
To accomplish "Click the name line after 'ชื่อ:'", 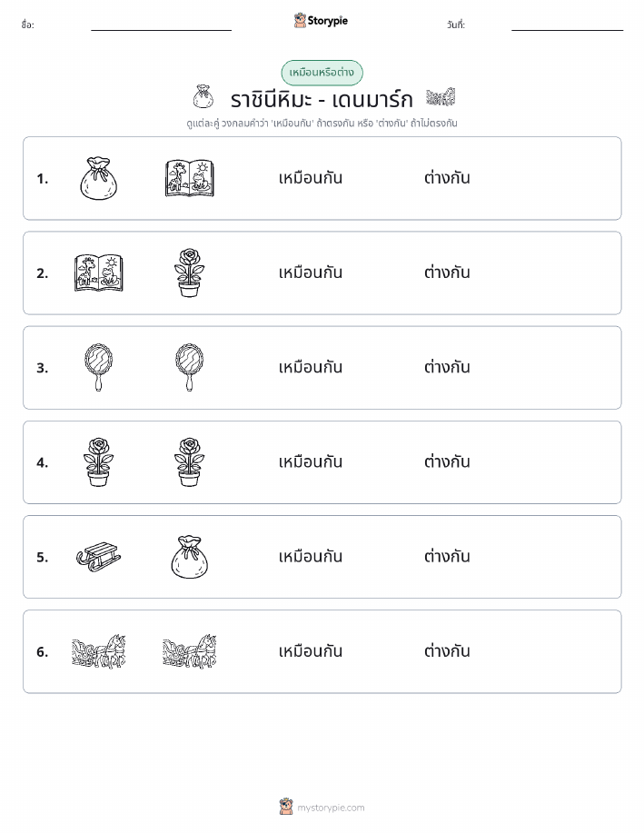I will (x=161, y=25).
